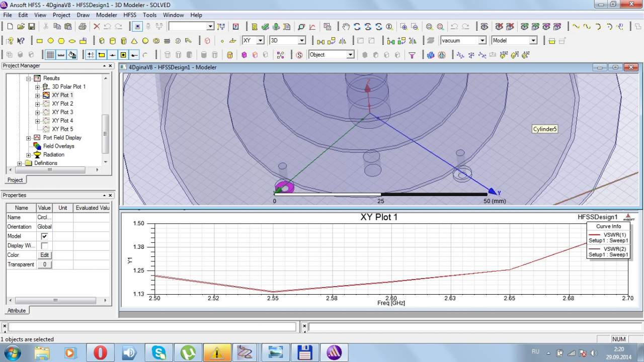Enable the Display Wireframe checkbox

[x=44, y=246]
